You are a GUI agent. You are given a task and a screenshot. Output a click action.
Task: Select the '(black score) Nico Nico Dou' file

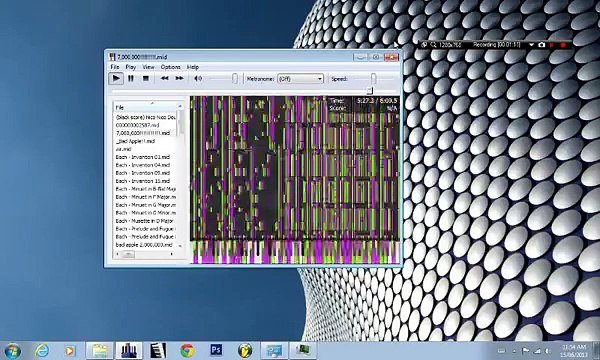145,117
